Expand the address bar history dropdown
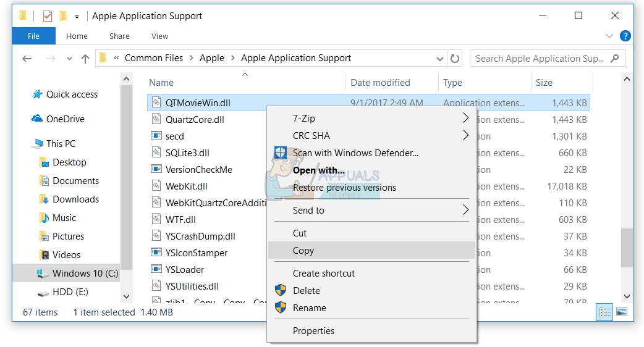Image resolution: width=644 pixels, height=347 pixels. point(440,59)
